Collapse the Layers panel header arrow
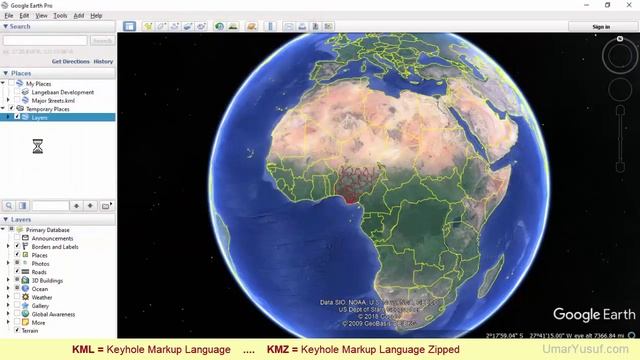This screenshot has height=360, width=640. click(x=5, y=219)
